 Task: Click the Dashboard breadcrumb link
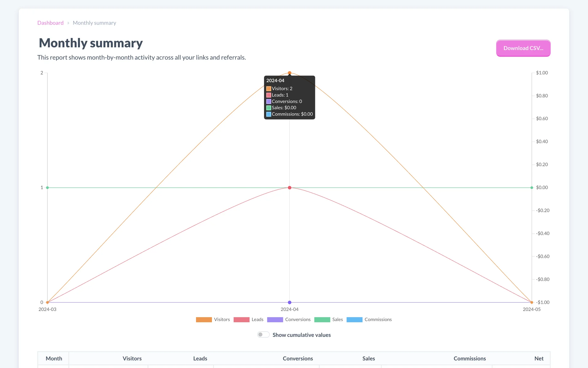[50, 23]
